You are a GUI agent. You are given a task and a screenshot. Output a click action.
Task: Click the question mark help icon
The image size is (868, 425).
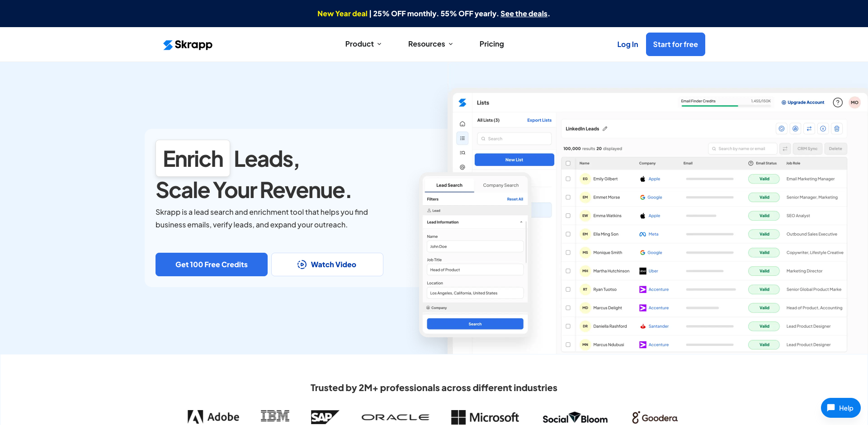pyautogui.click(x=838, y=103)
